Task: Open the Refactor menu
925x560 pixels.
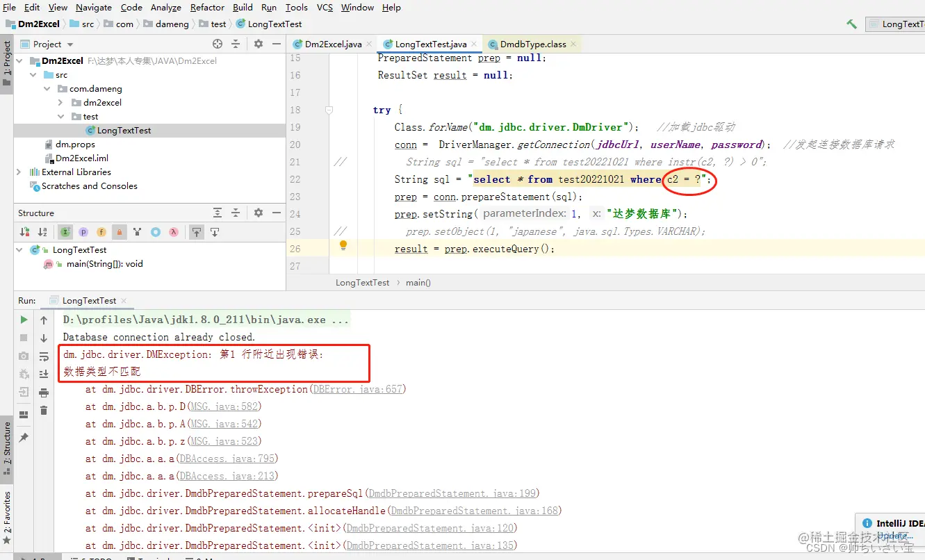Action: pos(207,7)
